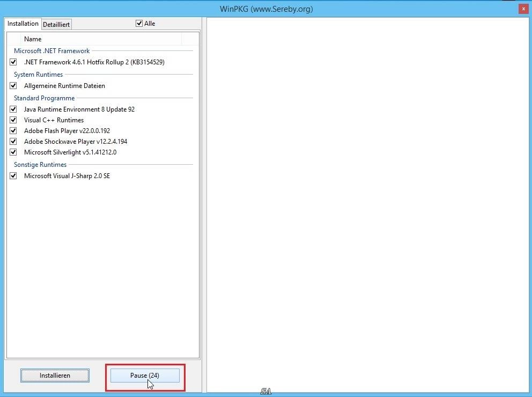Uncheck Allgemeine Runtime Dateien checkbox
This screenshot has height=397, width=532.
13,85
